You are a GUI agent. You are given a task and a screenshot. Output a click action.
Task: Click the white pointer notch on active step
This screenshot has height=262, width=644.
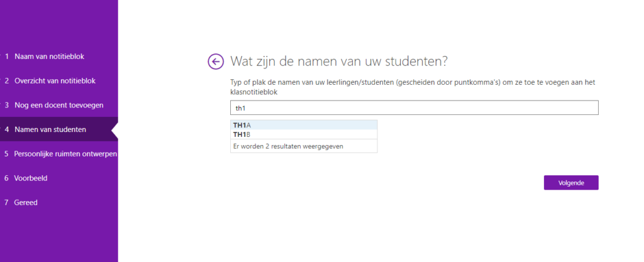[x=114, y=129]
